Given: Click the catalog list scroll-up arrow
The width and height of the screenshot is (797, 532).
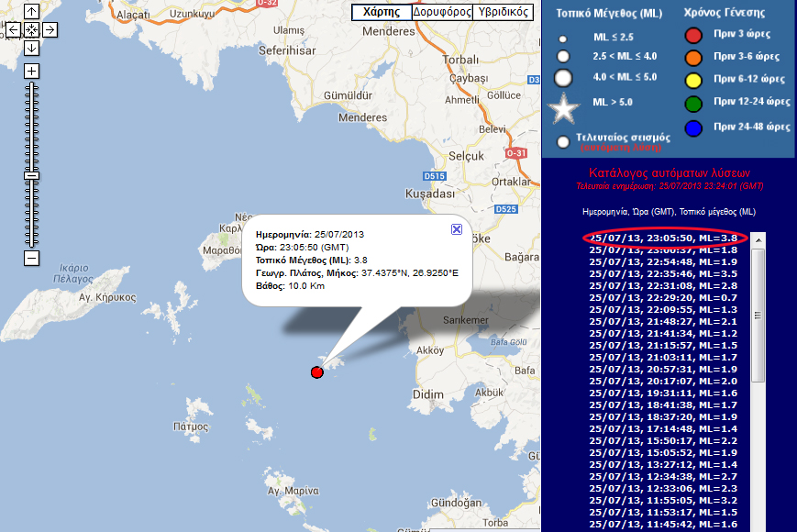Looking at the screenshot, I should [758, 239].
